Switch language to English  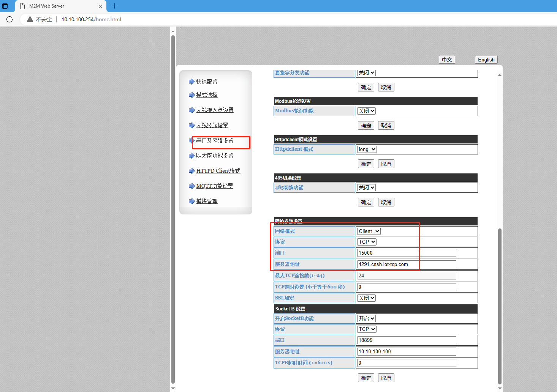point(486,60)
